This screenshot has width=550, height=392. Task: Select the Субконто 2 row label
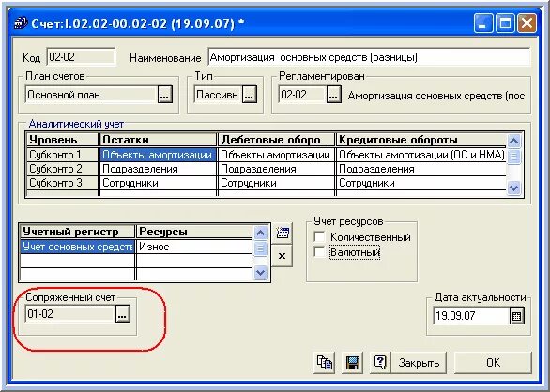(63, 169)
